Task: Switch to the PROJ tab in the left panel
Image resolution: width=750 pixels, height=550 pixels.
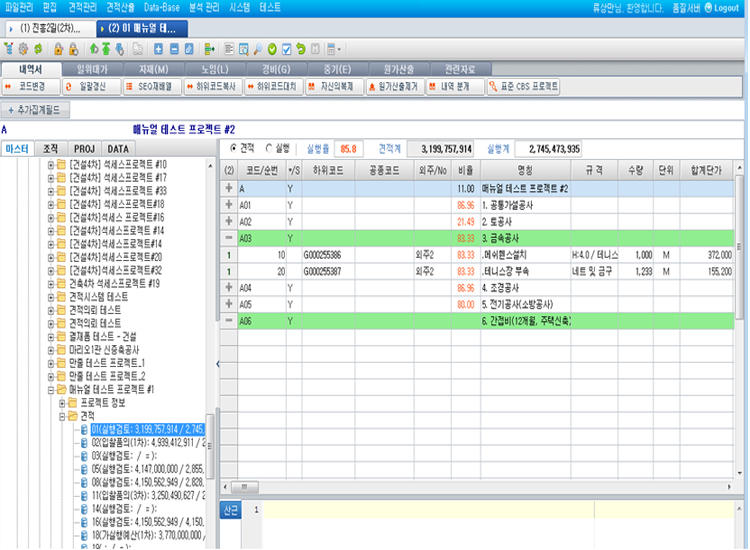Action: pos(84,148)
